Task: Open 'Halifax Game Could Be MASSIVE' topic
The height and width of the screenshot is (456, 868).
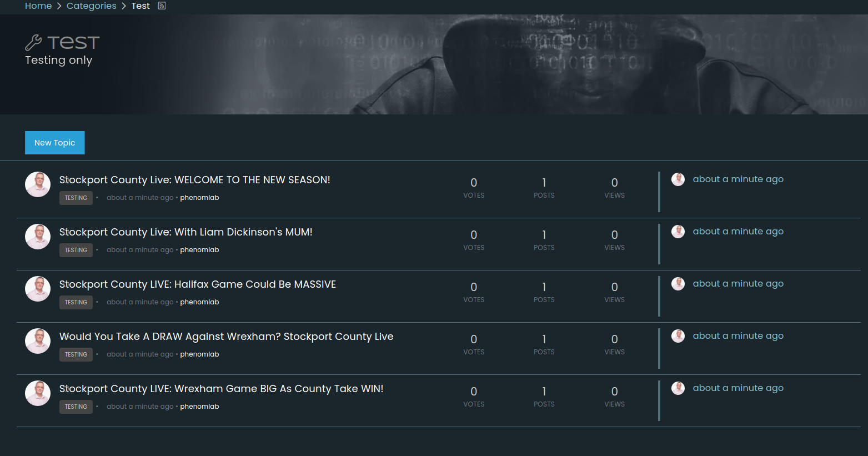Action: 197,284
